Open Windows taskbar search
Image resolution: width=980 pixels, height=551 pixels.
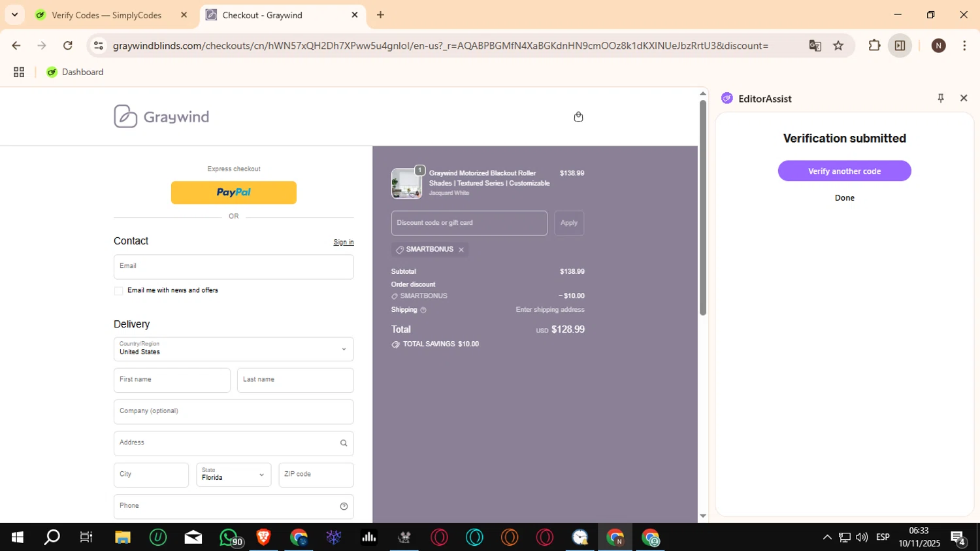coord(52,537)
